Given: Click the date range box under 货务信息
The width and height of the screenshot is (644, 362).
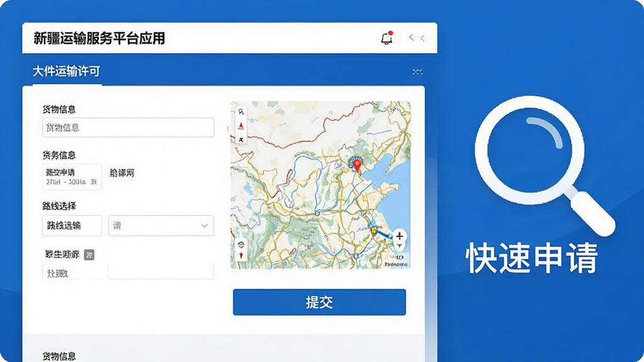Looking at the screenshot, I should (x=72, y=177).
